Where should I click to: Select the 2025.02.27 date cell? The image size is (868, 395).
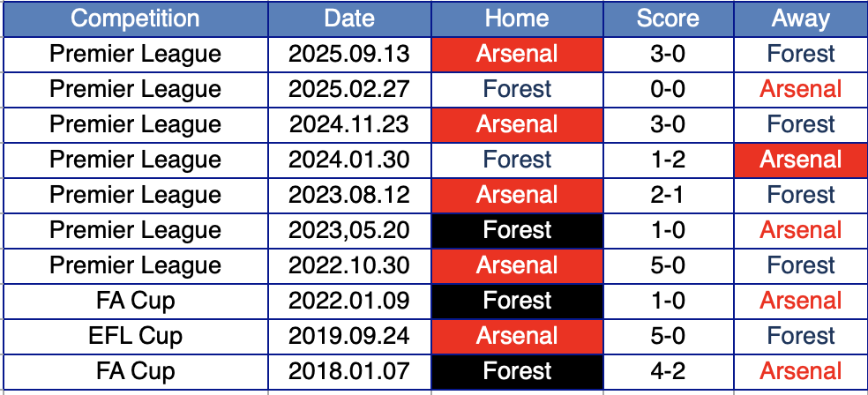tap(349, 89)
